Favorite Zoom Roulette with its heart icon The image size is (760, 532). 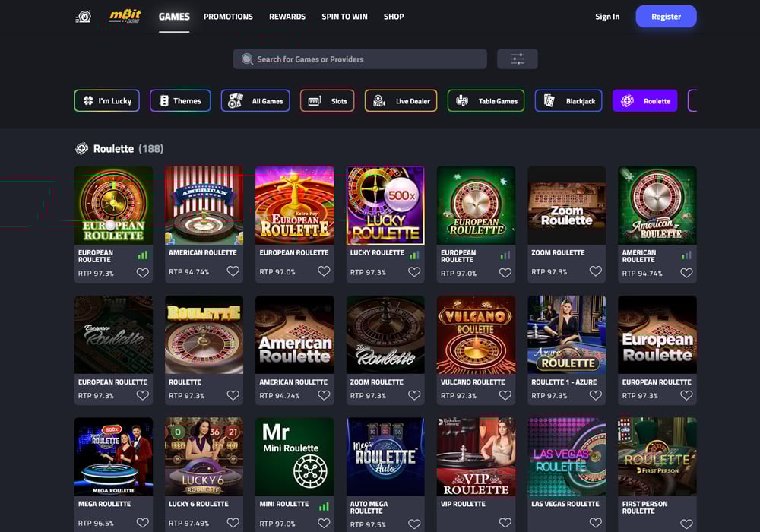pos(596,271)
